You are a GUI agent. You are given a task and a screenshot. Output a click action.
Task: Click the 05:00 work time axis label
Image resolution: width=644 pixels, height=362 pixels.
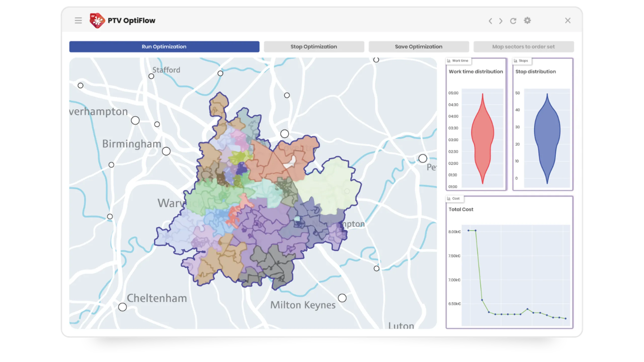point(453,93)
